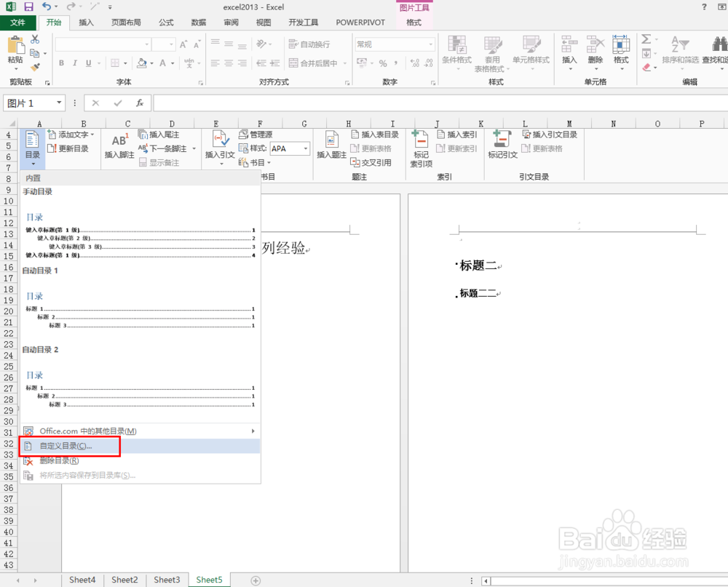Click the Select All corner triangle
Screen dimensions: 728x587
point(12,124)
